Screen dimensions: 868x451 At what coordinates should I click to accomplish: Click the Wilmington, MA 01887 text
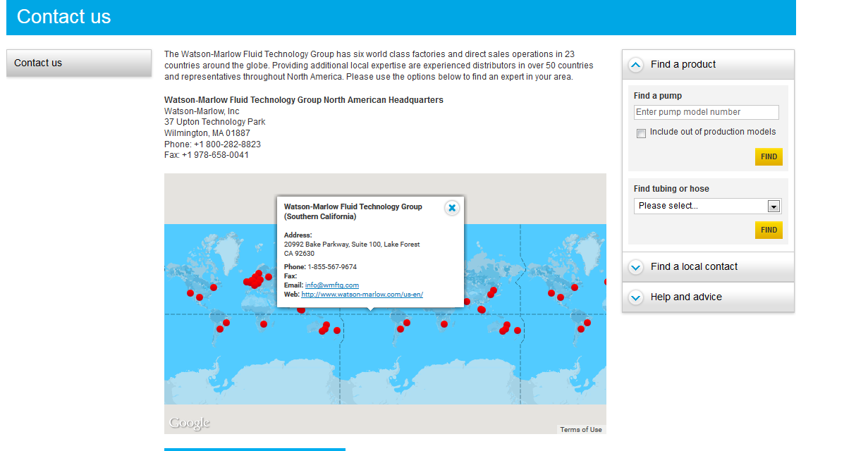pyautogui.click(x=207, y=133)
